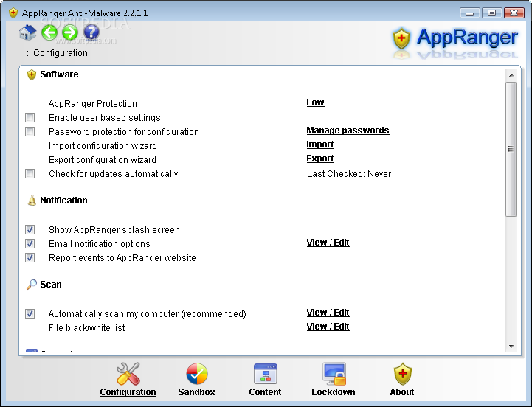Click the Software section shield icon
Image resolution: width=532 pixels, height=407 pixels.
point(32,74)
